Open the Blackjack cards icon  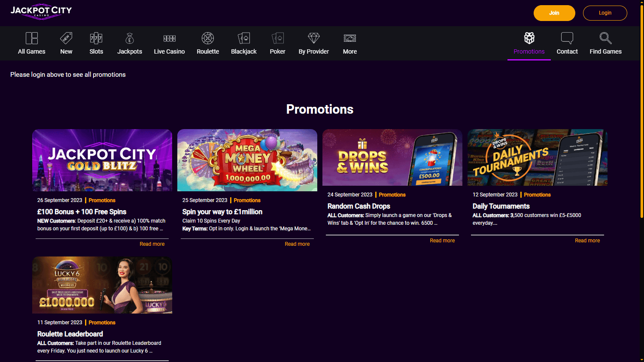coord(244,38)
